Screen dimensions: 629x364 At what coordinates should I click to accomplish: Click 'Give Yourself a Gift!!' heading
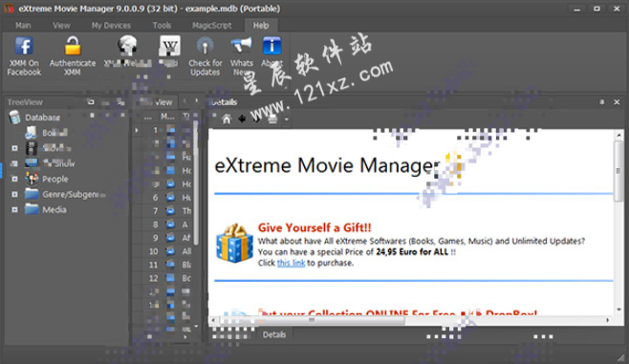tap(314, 227)
